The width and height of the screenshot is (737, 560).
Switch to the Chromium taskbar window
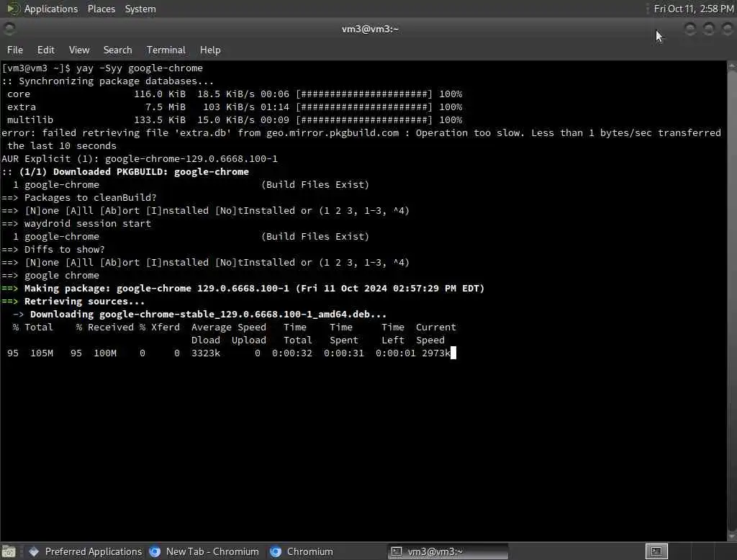[x=302, y=551]
